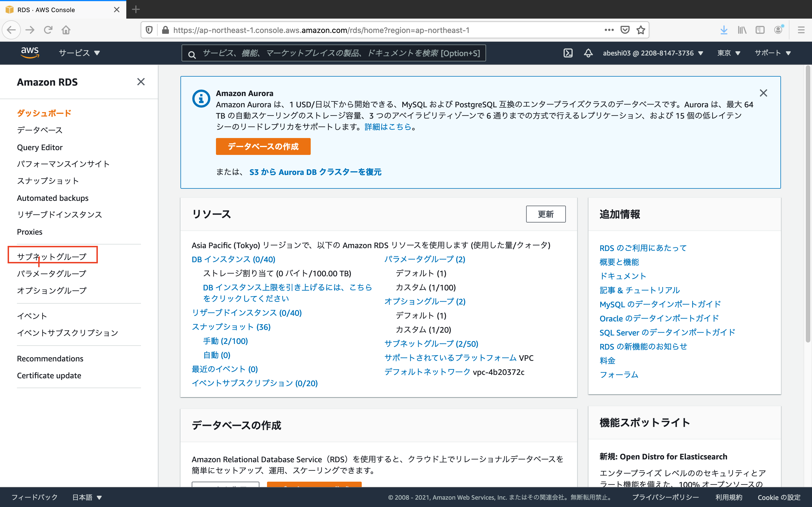812x507 pixels.
Task: Click the データベースの作成 button
Action: pos(263,146)
